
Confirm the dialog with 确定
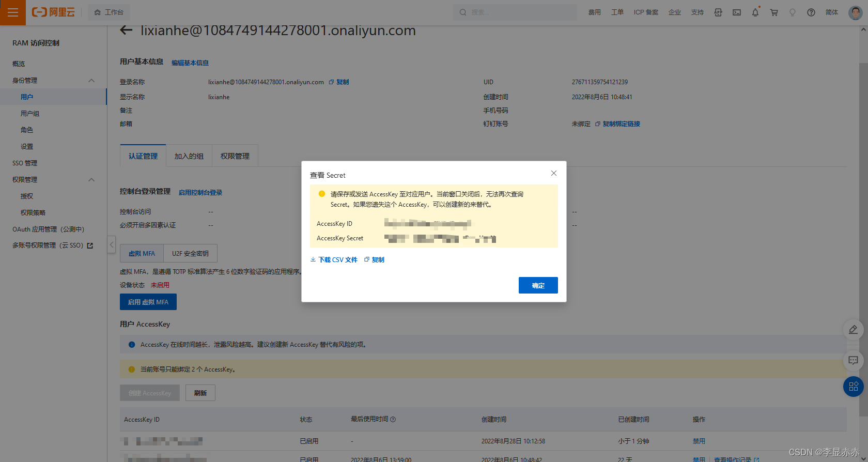(538, 285)
